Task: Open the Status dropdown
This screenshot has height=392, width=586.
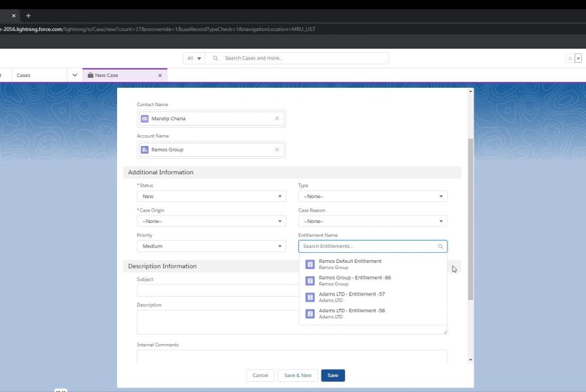Action: (211, 196)
